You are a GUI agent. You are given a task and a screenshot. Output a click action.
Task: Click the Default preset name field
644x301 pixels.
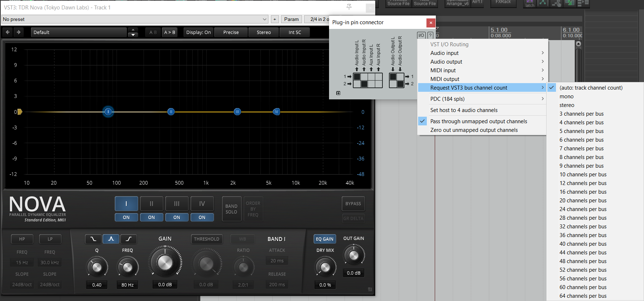[79, 32]
